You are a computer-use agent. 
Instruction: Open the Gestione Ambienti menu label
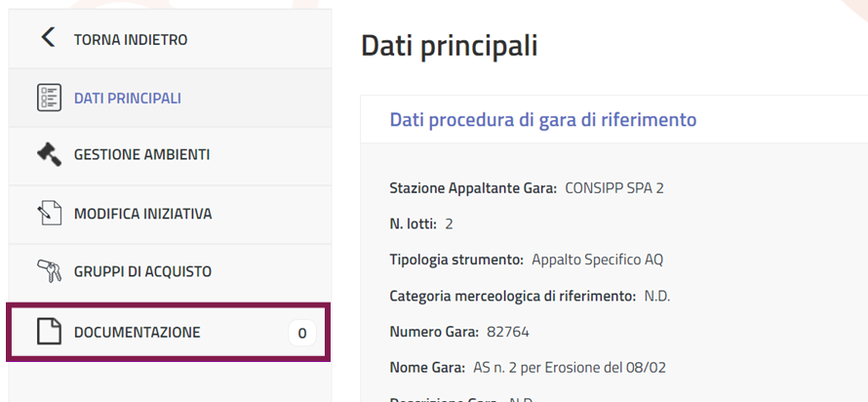pos(141,155)
